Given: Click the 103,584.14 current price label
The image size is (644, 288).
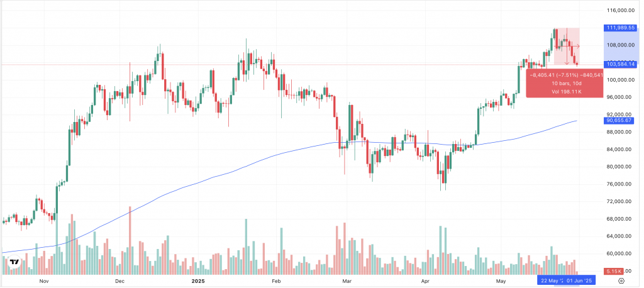Looking at the screenshot, I should click(619, 64).
